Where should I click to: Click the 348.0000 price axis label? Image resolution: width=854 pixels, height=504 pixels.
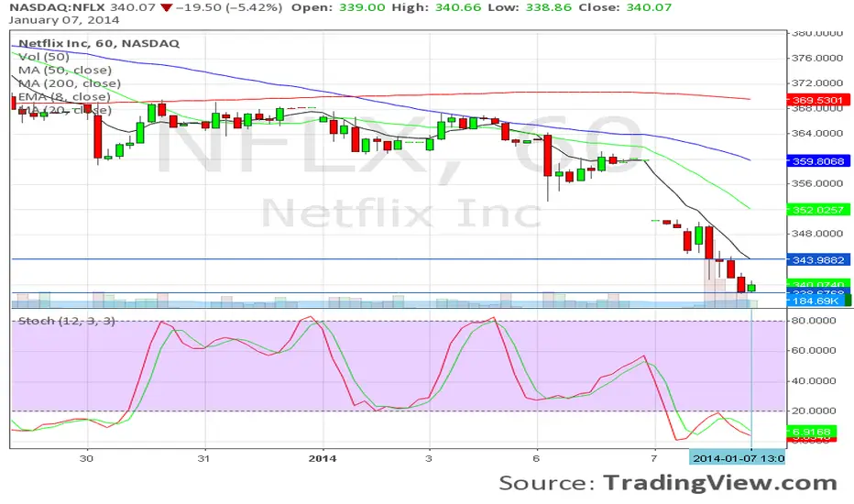(818, 234)
